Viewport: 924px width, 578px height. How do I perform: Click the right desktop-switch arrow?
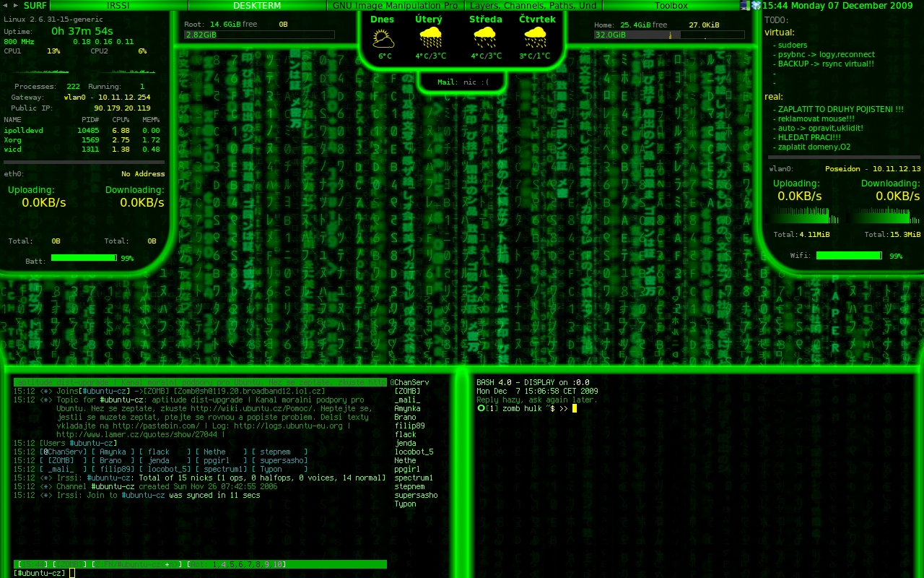coord(17,5)
